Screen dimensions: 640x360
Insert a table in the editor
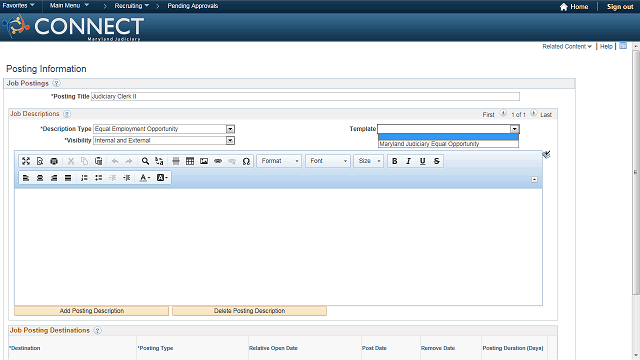pos(190,161)
